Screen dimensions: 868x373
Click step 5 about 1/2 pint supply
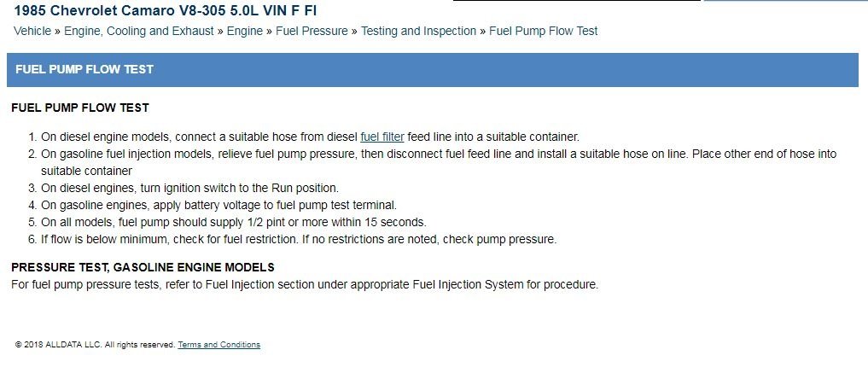[x=233, y=222]
